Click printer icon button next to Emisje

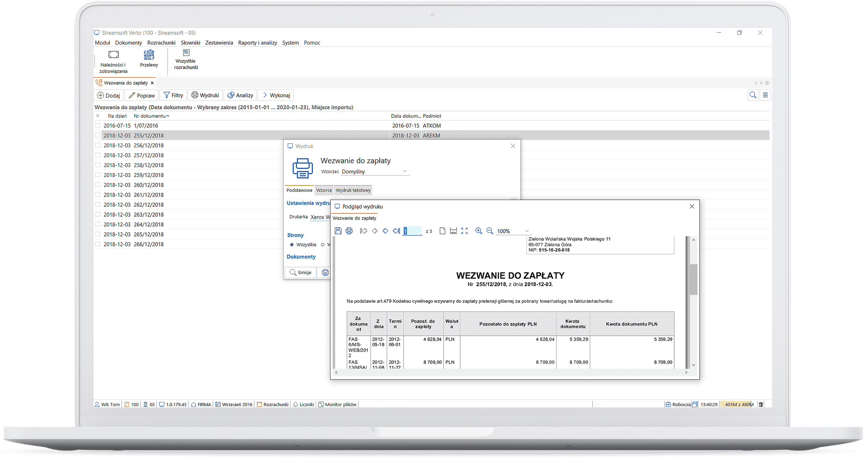[x=325, y=272]
